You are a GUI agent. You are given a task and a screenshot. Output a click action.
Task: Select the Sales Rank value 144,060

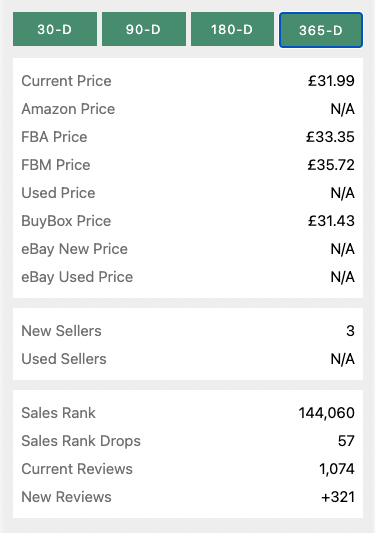click(x=327, y=413)
